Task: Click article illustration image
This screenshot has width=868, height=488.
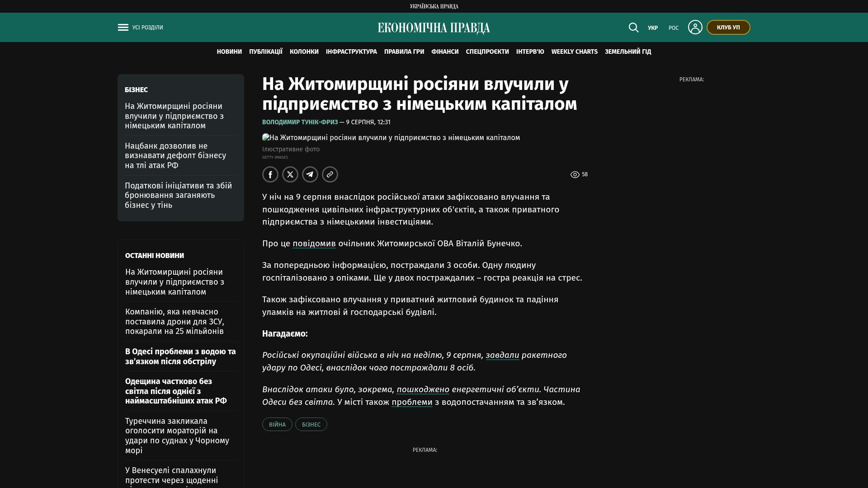Action: point(391,138)
